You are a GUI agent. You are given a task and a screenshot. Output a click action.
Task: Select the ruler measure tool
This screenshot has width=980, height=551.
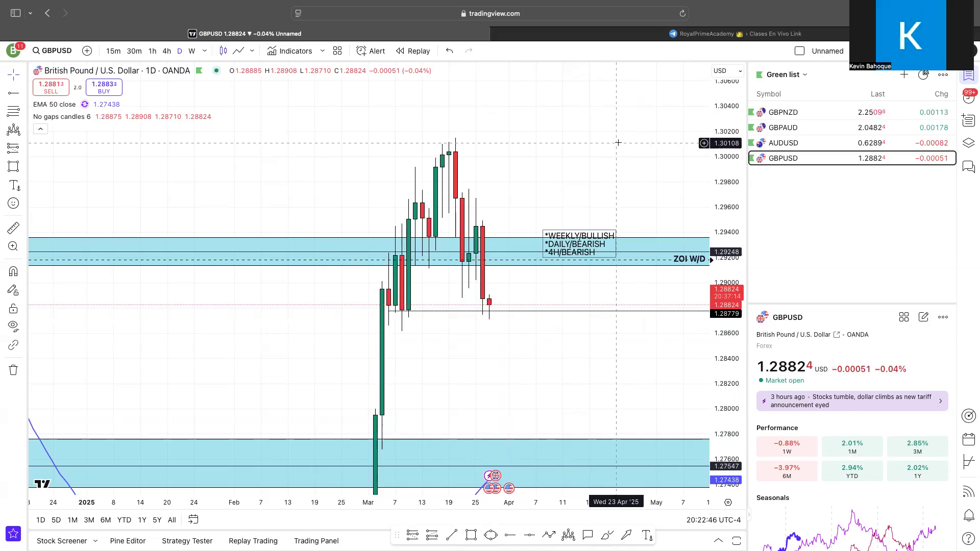[x=14, y=228]
